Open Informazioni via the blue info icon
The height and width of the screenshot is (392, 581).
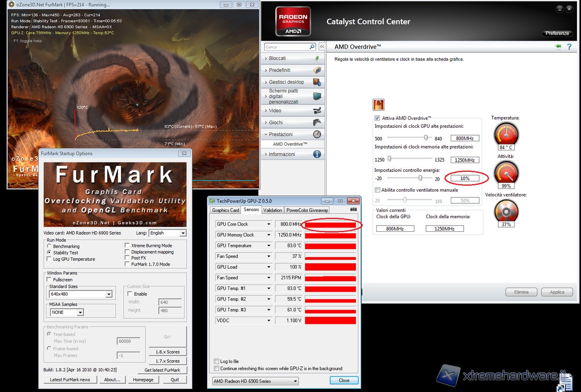[317, 154]
